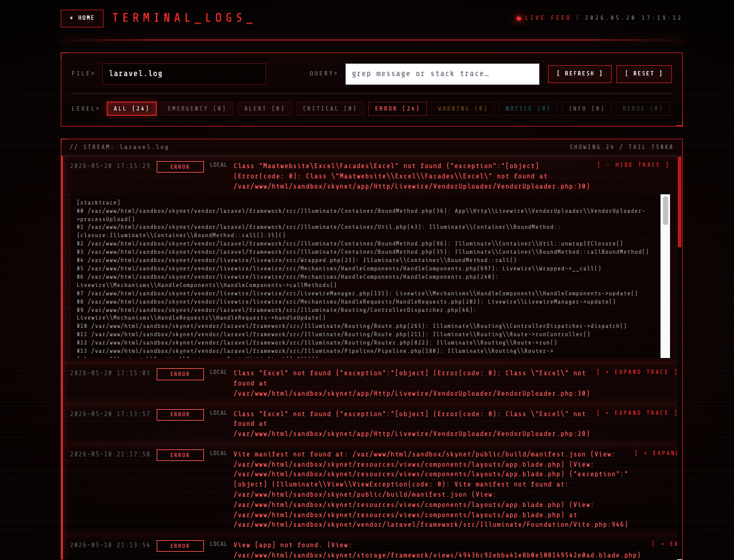Click the ERROR badge at 17:15:29

180,167
